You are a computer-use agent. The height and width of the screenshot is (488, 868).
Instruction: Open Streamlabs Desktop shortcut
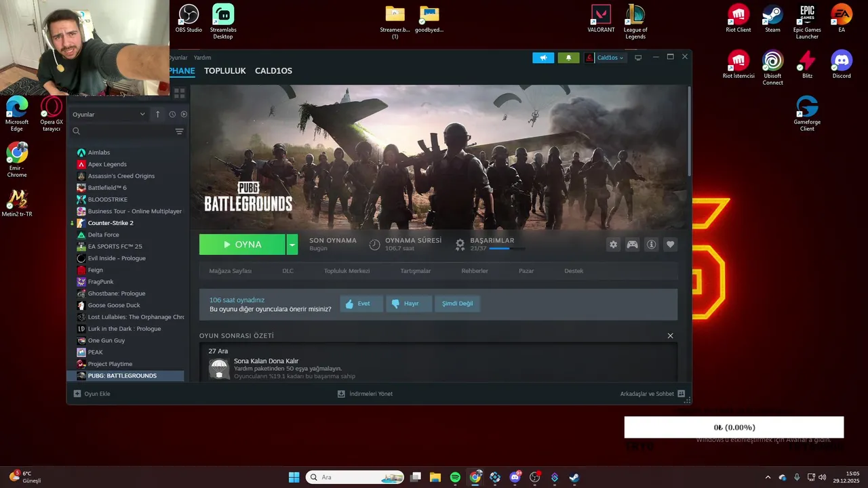(x=223, y=22)
